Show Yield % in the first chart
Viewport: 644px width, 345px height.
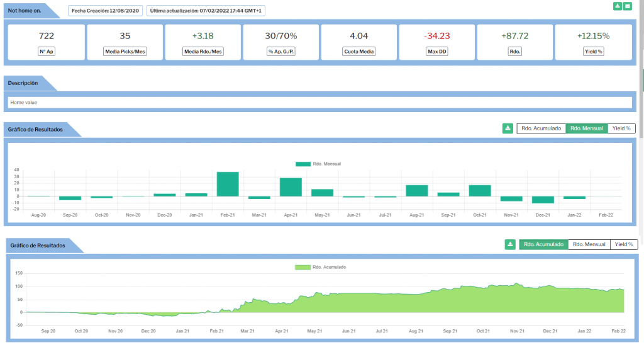coord(621,128)
